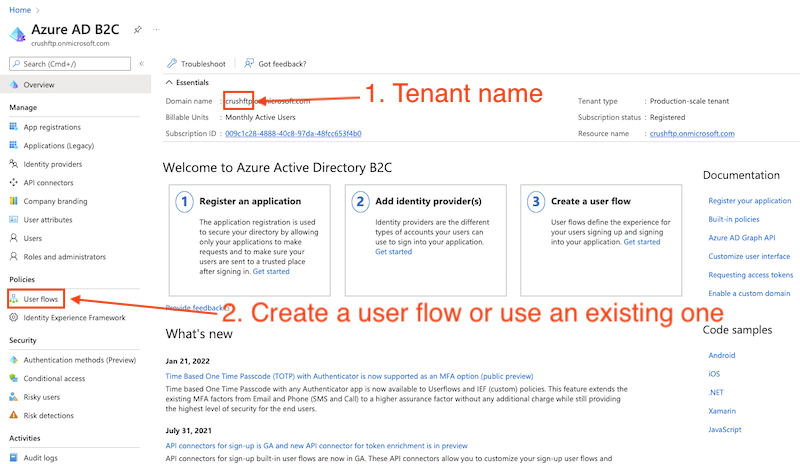Viewport: 800px width, 464px height.
Task: Click Risky users icon
Action: [14, 397]
